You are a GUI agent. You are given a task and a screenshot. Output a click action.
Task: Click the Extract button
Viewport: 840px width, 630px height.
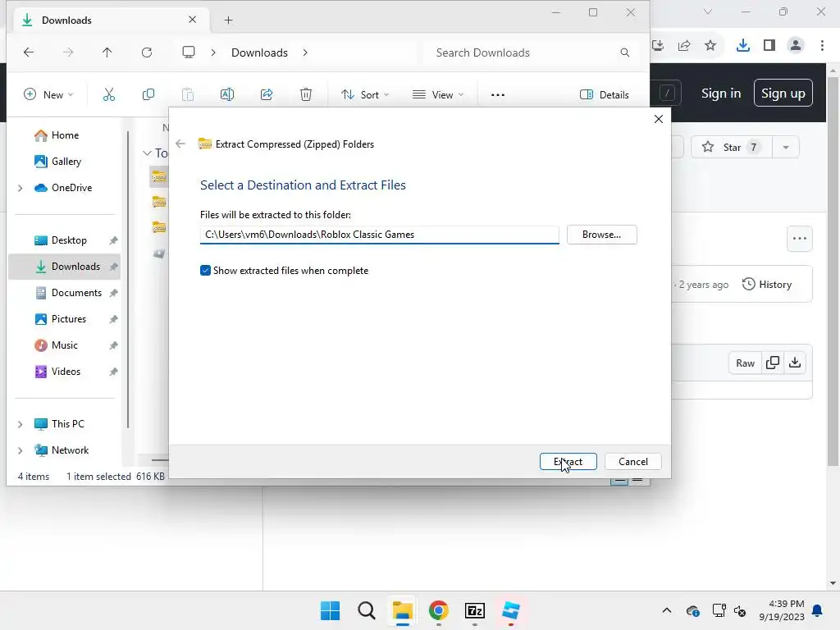[568, 462]
